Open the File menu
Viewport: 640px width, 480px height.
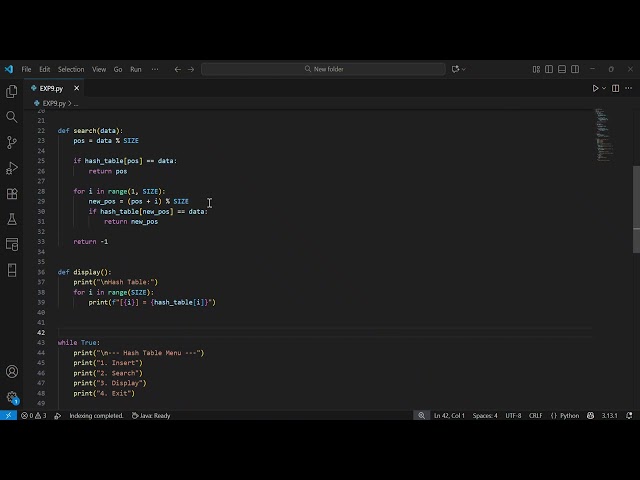coord(26,69)
